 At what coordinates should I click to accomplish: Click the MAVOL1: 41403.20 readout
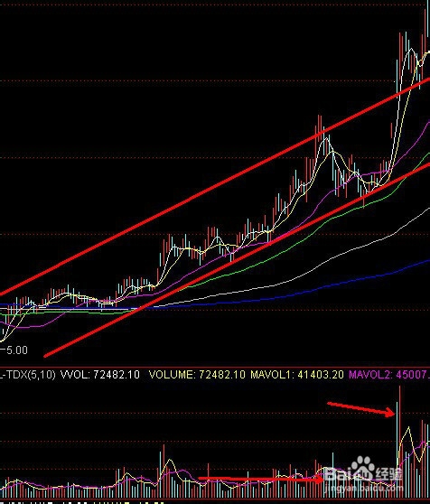click(x=297, y=375)
